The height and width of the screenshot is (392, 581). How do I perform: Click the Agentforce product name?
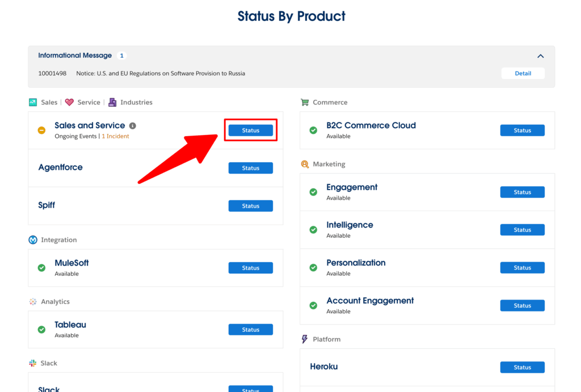pos(60,167)
